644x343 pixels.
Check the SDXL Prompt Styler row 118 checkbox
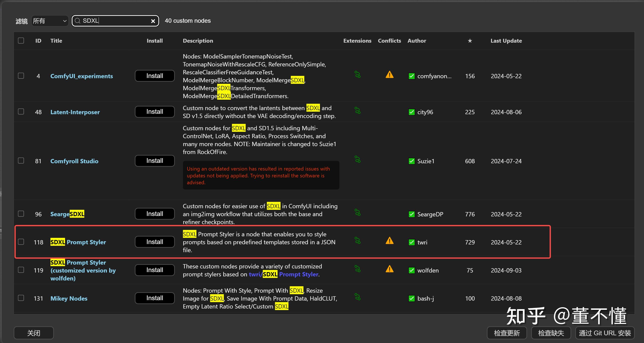click(21, 242)
